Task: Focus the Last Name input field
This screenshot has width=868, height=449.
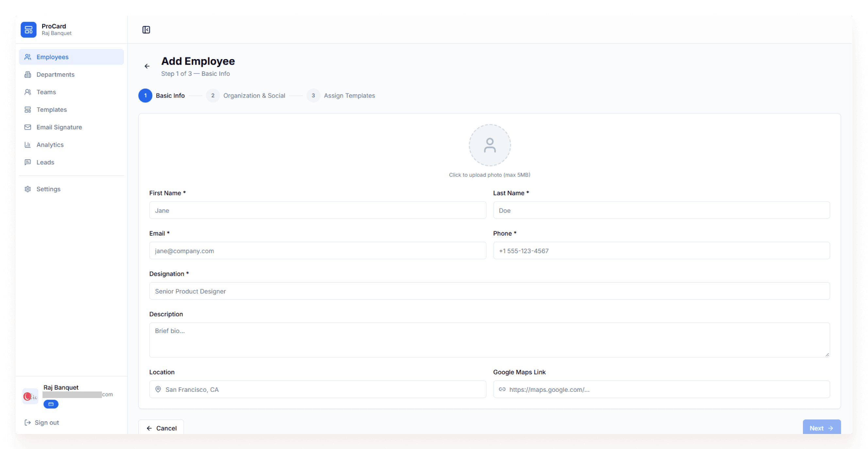Action: (661, 210)
